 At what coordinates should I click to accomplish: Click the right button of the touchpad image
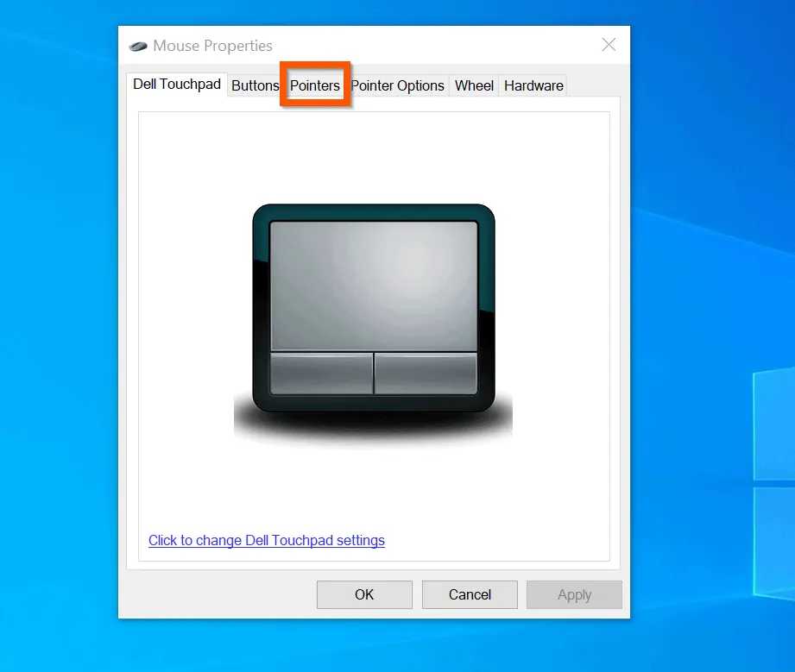[426, 373]
